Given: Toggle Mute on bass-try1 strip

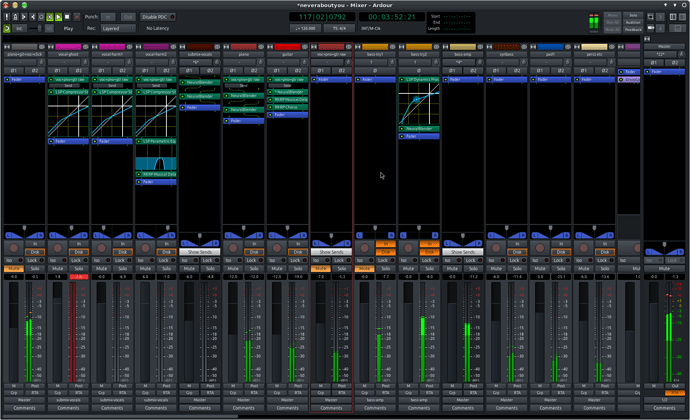Looking at the screenshot, I should pos(364,268).
